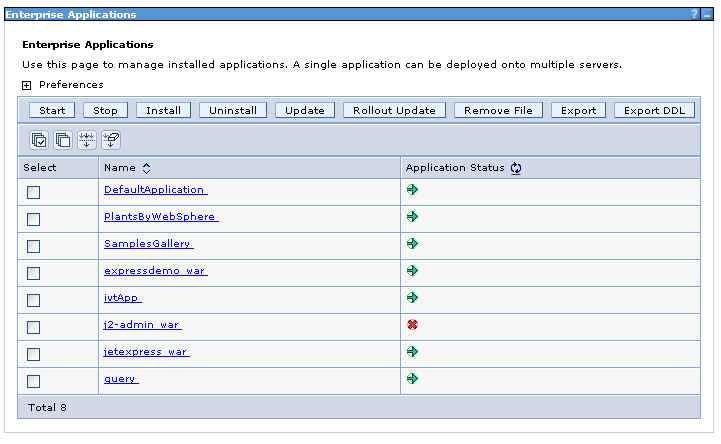The height and width of the screenshot is (444, 721).
Task: Select the j2-admin_war checkbox
Action: 34,327
